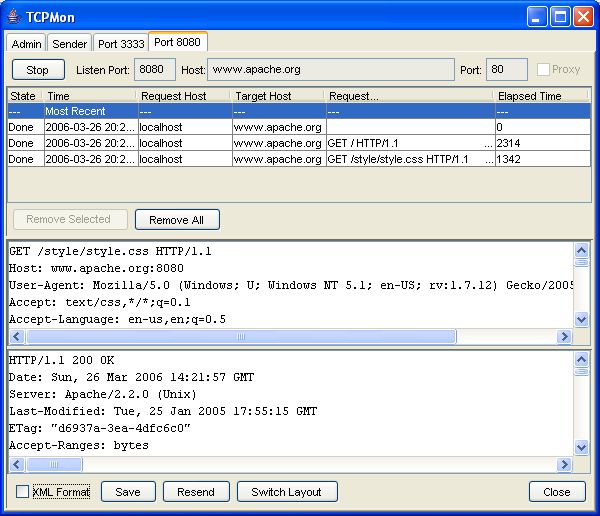
Task: Enable the XML Format checkbox
Action: [23, 492]
